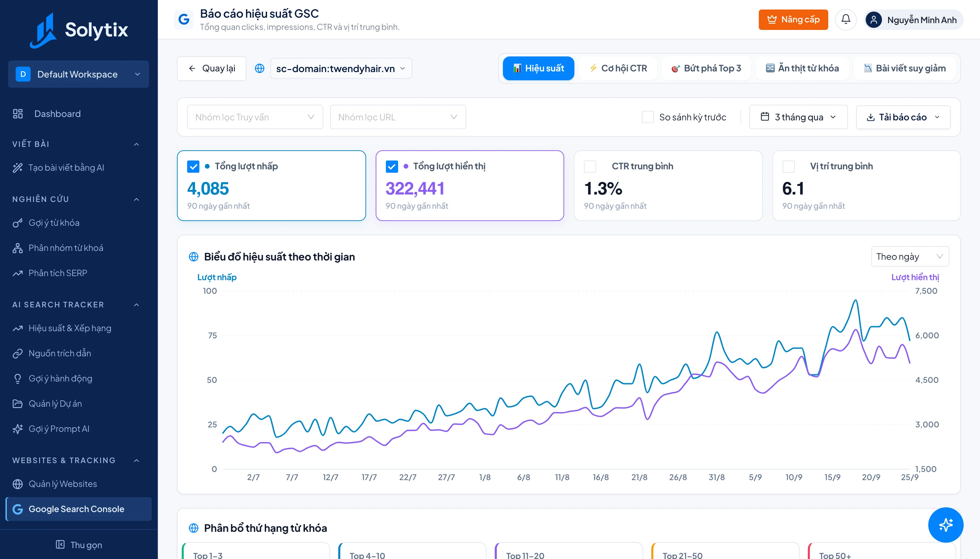Click the globe icon on the performance chart title
The image size is (980, 559).
coord(194,256)
